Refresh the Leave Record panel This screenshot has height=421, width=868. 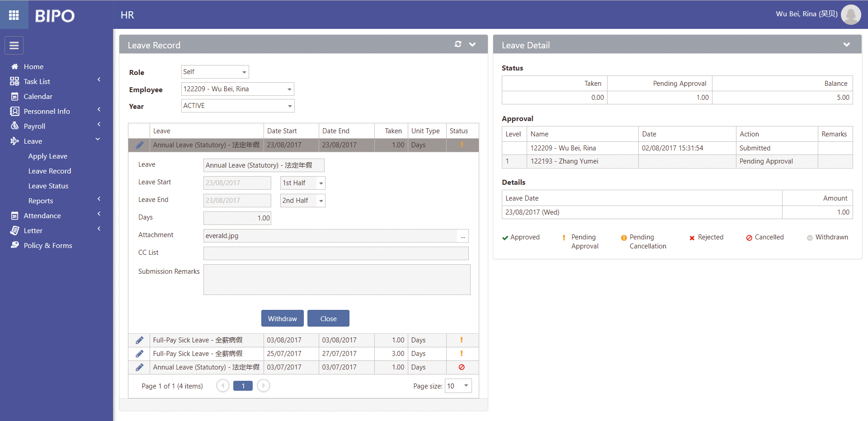[458, 44]
